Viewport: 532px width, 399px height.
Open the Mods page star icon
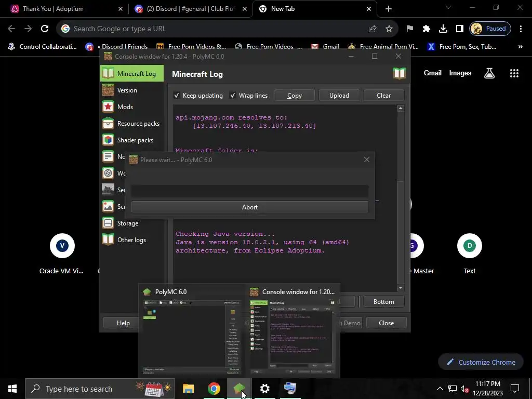tap(108, 107)
